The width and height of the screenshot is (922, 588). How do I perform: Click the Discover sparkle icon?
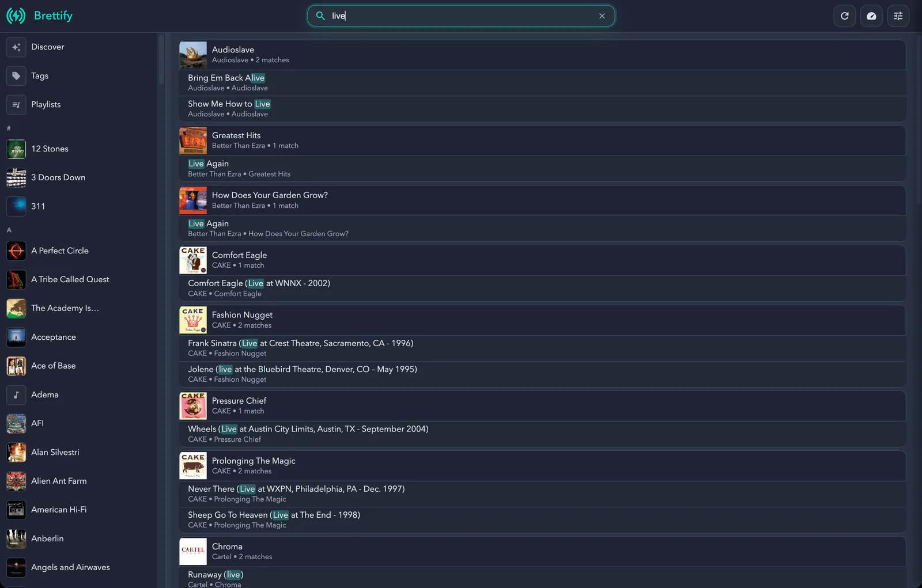click(16, 47)
